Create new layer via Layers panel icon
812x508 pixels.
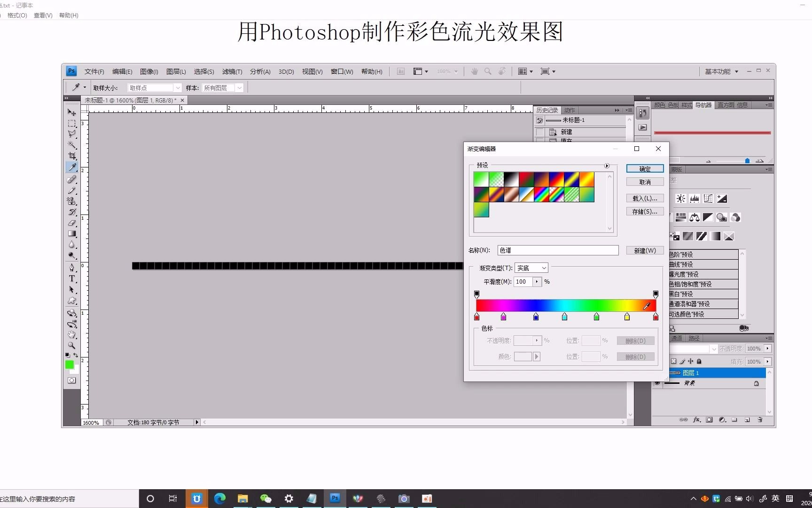point(747,420)
